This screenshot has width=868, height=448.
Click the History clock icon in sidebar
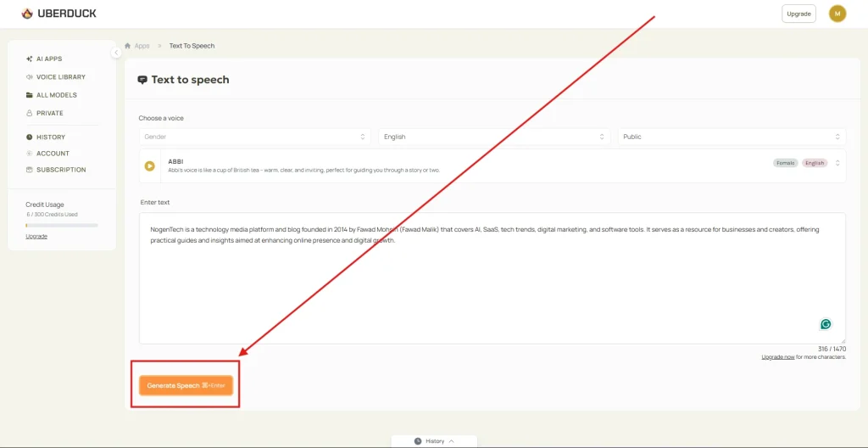click(x=30, y=137)
